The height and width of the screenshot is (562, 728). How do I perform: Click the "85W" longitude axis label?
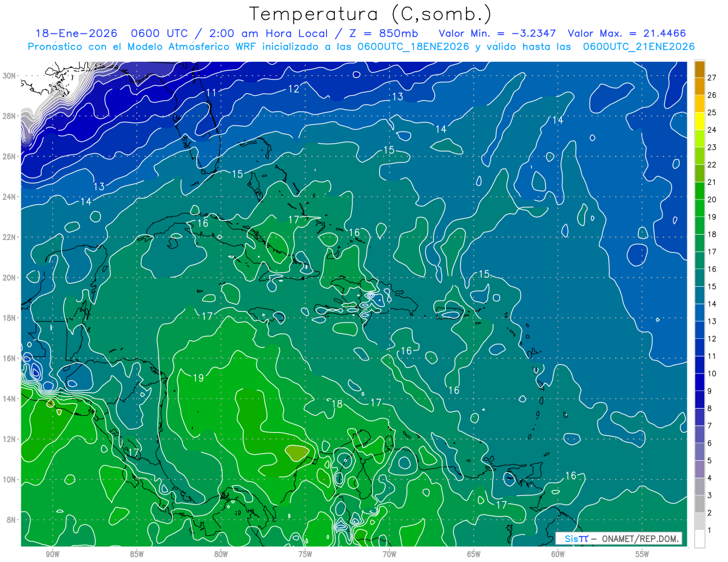click(136, 554)
